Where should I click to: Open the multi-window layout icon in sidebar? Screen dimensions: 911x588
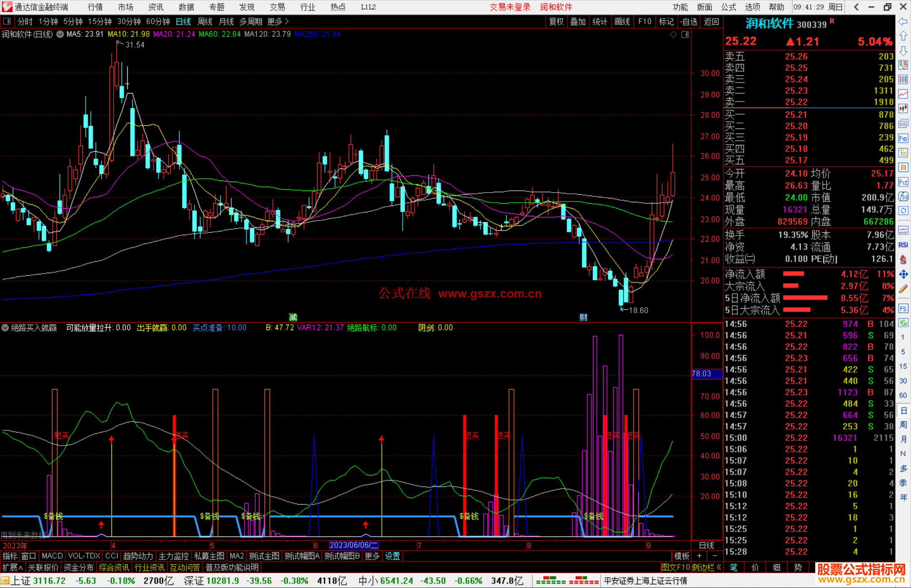(x=903, y=124)
